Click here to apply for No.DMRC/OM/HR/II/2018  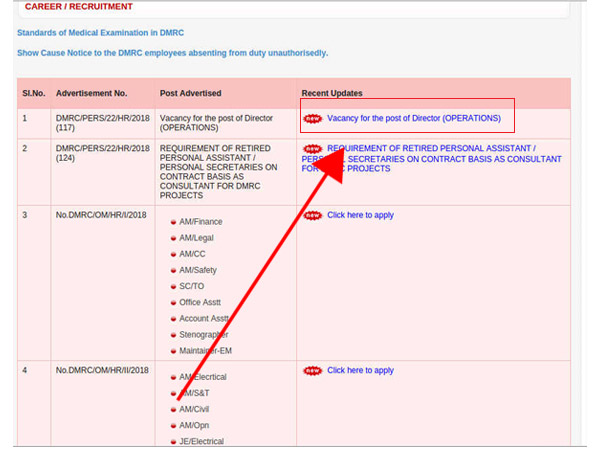pyautogui.click(x=360, y=370)
